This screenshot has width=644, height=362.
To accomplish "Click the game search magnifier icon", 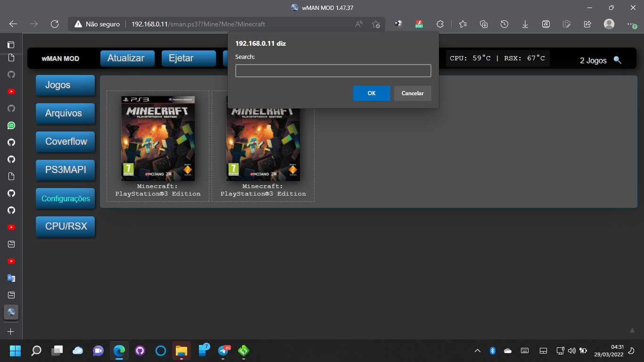I will pyautogui.click(x=618, y=60).
